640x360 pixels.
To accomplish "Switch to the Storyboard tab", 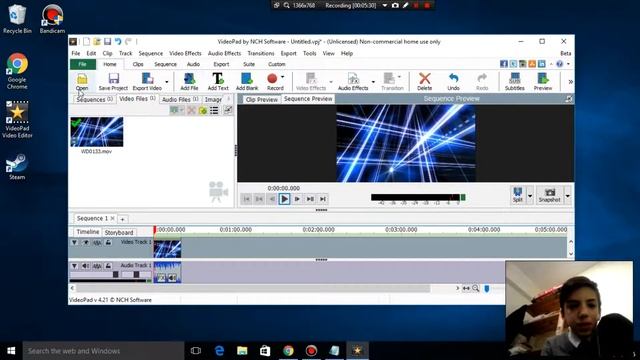I will pos(119,232).
